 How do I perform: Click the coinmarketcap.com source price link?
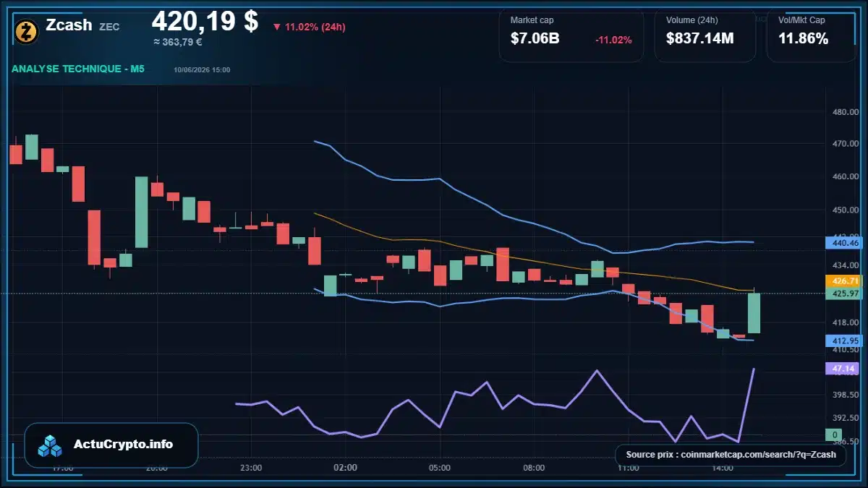[731, 455]
